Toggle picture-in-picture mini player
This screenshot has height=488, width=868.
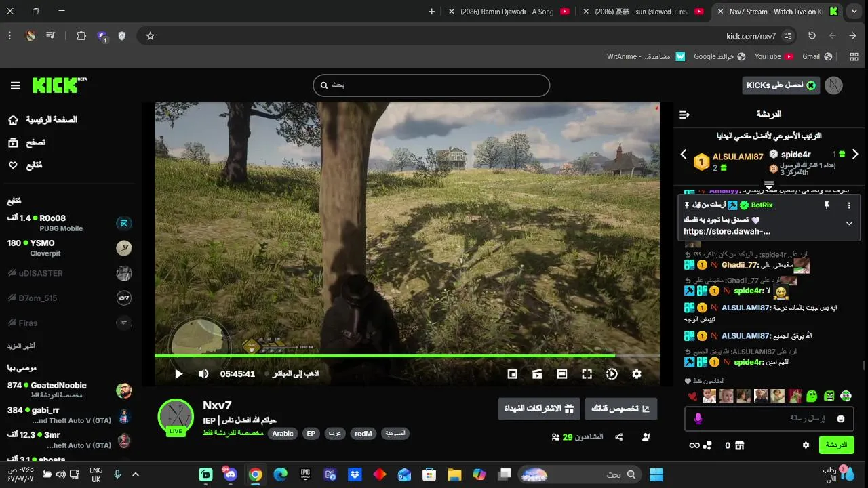(x=513, y=373)
